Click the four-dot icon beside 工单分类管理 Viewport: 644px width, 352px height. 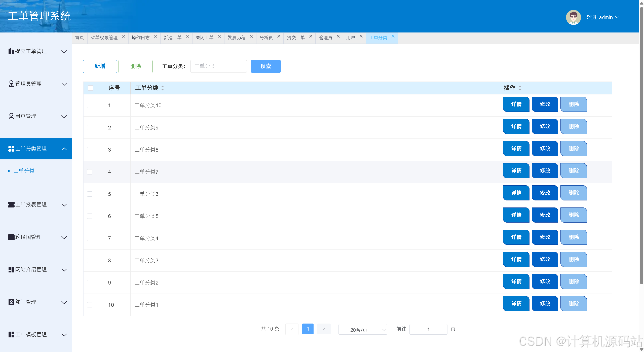click(x=11, y=149)
